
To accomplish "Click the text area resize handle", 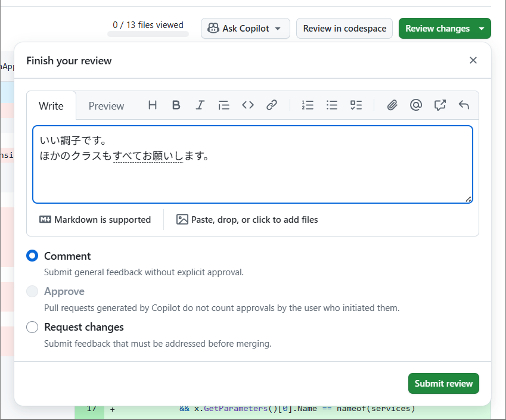I will click(x=468, y=200).
